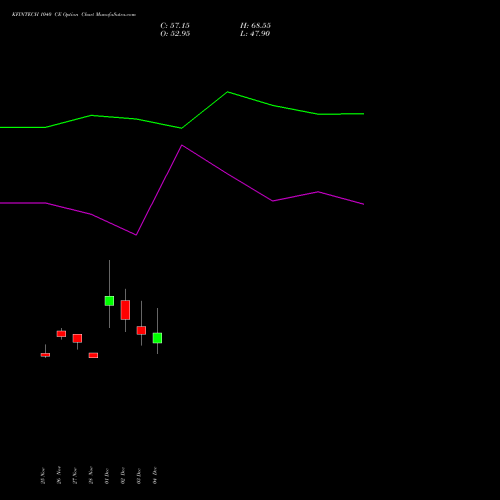Click the close value C: 57.15
Viewport: 500px width, 500px height.
click(x=175, y=26)
